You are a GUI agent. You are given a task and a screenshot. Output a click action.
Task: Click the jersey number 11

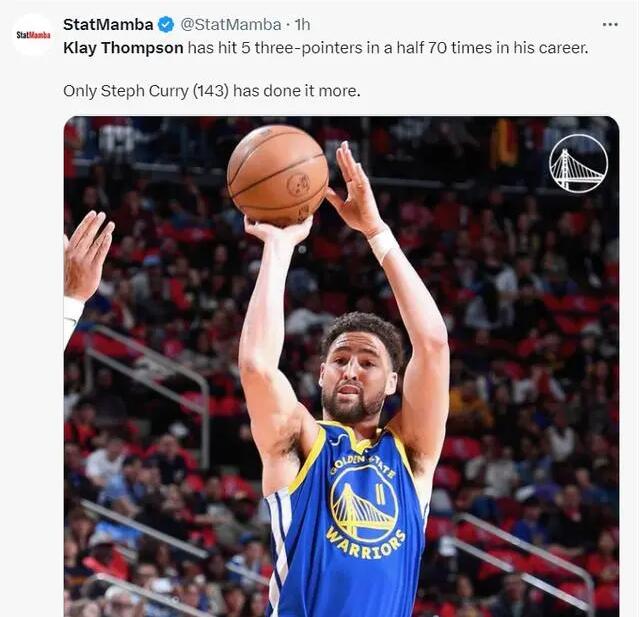coord(379,465)
